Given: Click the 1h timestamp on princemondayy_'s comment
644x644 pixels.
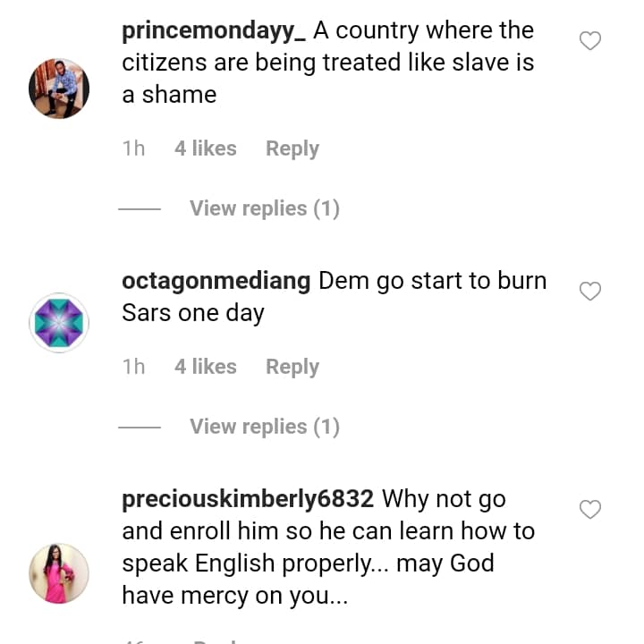Looking at the screenshot, I should pyautogui.click(x=133, y=148).
